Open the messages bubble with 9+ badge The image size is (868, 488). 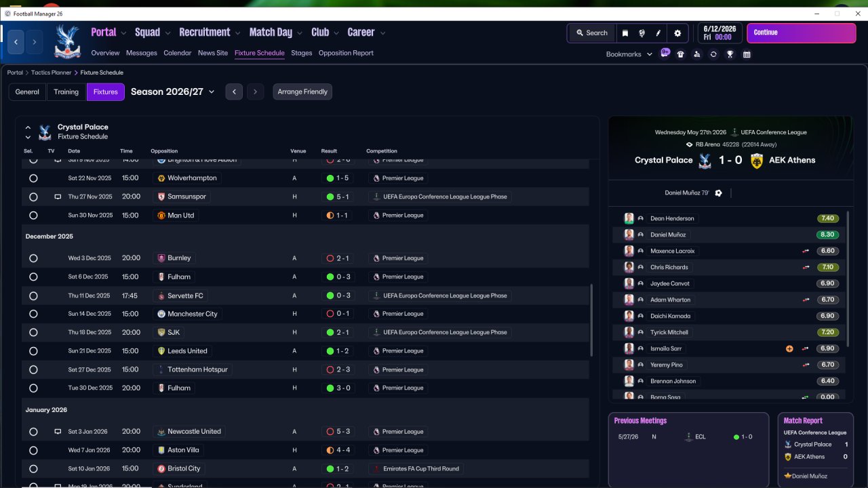(x=665, y=53)
